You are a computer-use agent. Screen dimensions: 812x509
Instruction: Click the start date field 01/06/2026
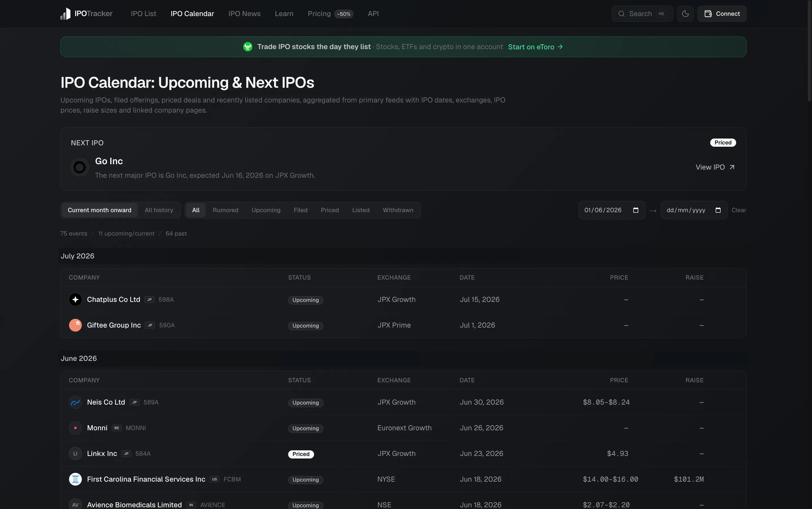point(612,210)
